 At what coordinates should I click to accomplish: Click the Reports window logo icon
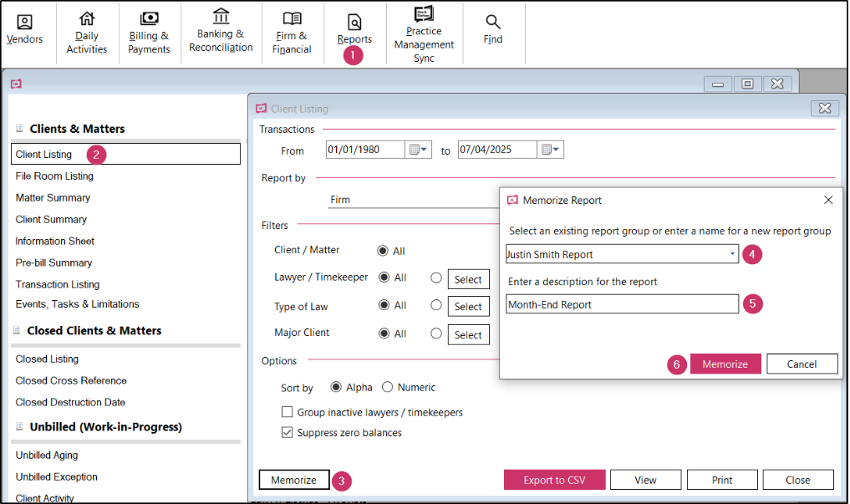tap(16, 84)
